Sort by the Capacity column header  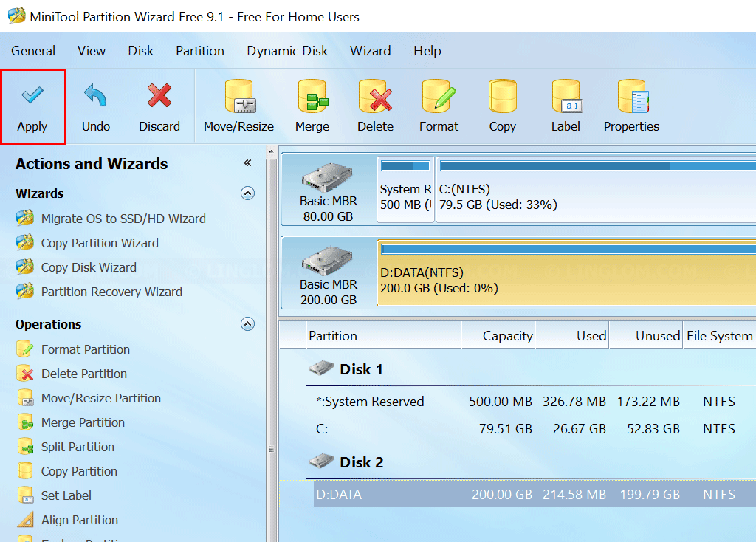pos(498,336)
